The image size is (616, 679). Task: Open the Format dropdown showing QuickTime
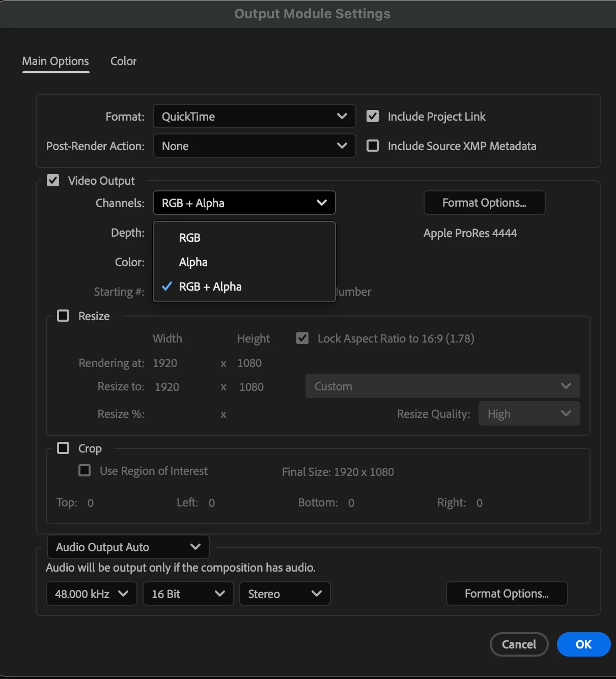point(254,117)
